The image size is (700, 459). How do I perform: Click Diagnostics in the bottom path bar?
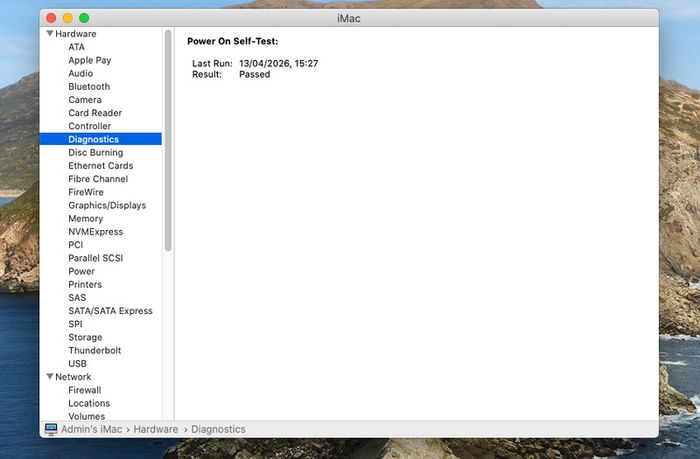218,429
